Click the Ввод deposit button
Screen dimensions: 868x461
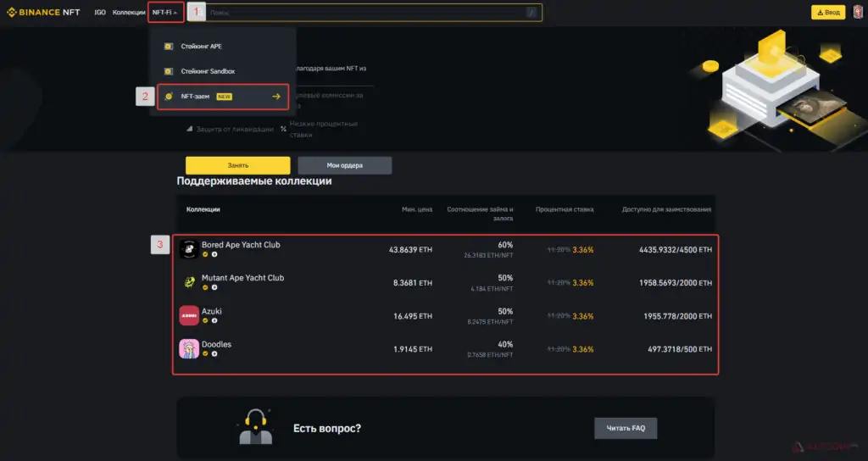(828, 12)
